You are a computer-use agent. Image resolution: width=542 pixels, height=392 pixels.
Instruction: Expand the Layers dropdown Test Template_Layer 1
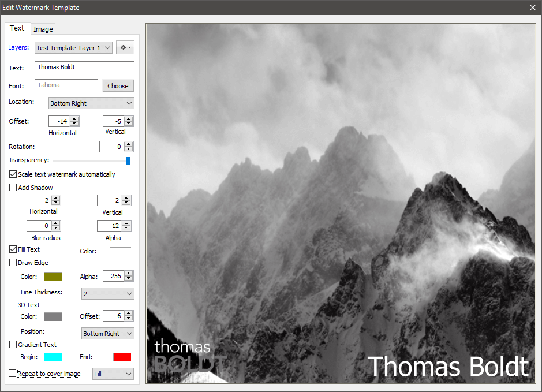(73, 48)
